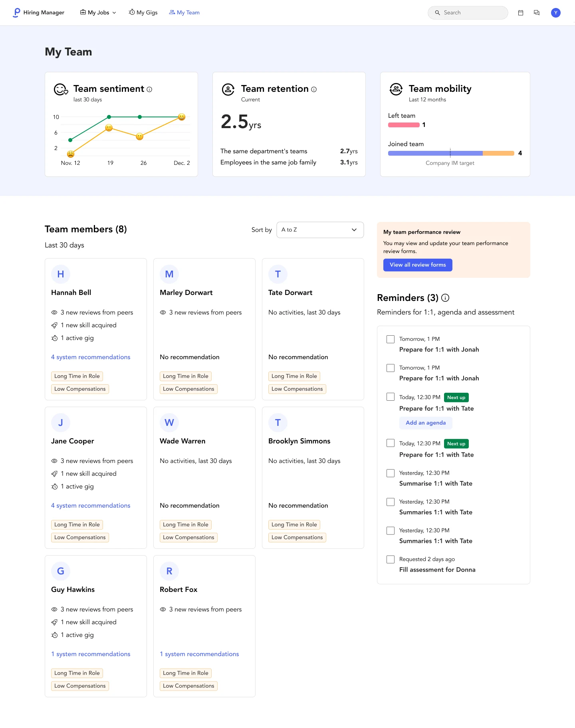The image size is (575, 728).
Task: Click Wade Warren's Long Time in Role tag
Action: 186,525
